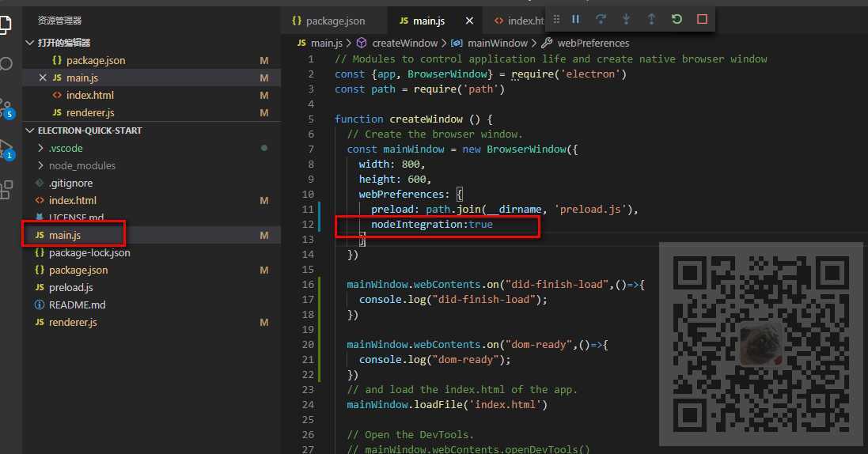Open index.html in project file tree
The height and width of the screenshot is (454, 868).
click(x=73, y=200)
